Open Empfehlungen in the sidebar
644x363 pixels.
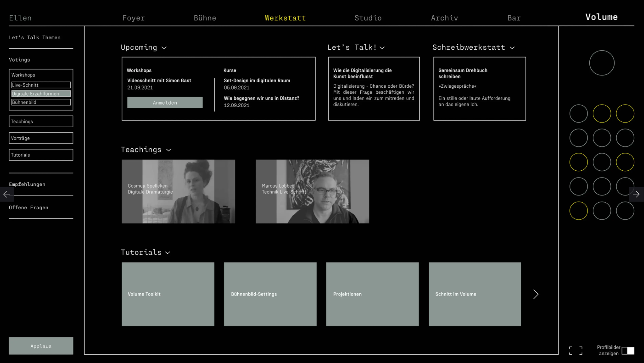coord(27,184)
